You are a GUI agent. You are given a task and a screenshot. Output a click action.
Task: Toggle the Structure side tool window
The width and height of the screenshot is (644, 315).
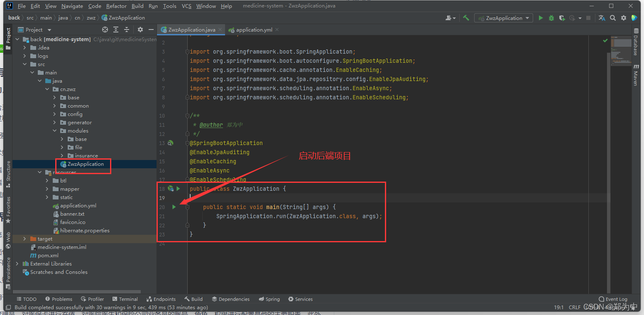point(8,174)
